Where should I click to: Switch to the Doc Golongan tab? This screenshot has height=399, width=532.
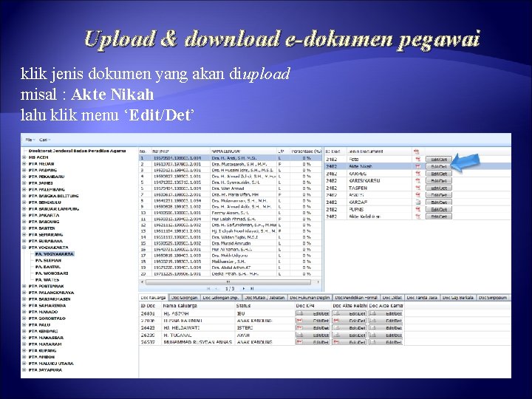point(184,298)
